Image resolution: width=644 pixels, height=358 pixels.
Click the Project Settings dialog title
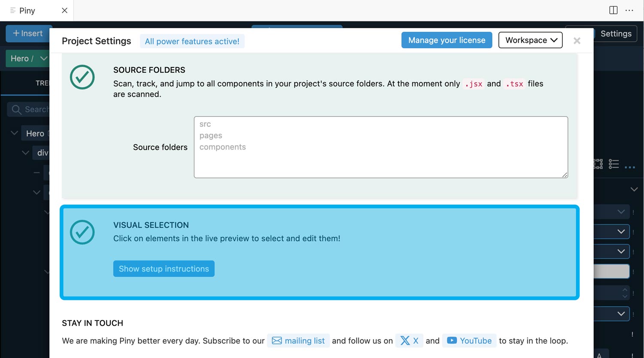click(97, 41)
